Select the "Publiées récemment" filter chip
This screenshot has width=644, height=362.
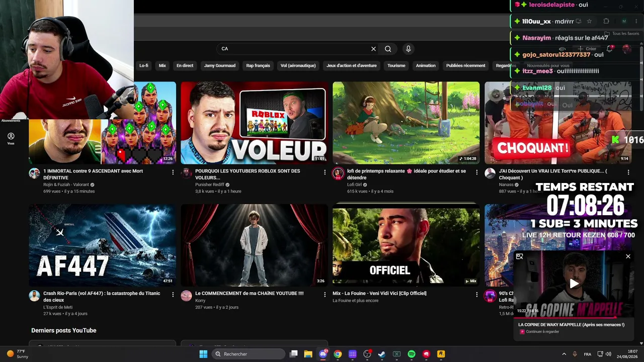tap(466, 65)
